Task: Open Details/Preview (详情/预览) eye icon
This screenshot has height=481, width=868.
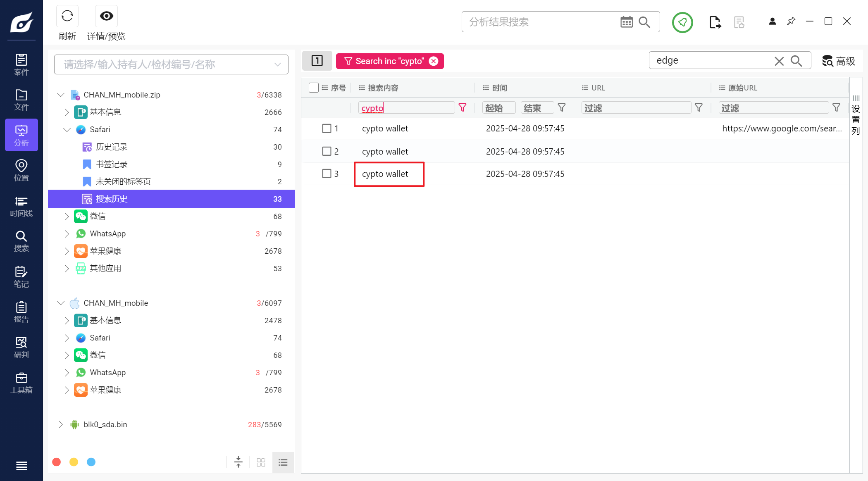Action: coord(106,17)
